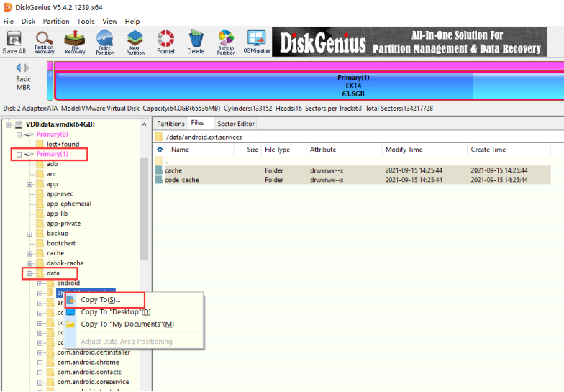
Task: Click the forward navigation arrow near Basic MBR
Action: (x=27, y=68)
